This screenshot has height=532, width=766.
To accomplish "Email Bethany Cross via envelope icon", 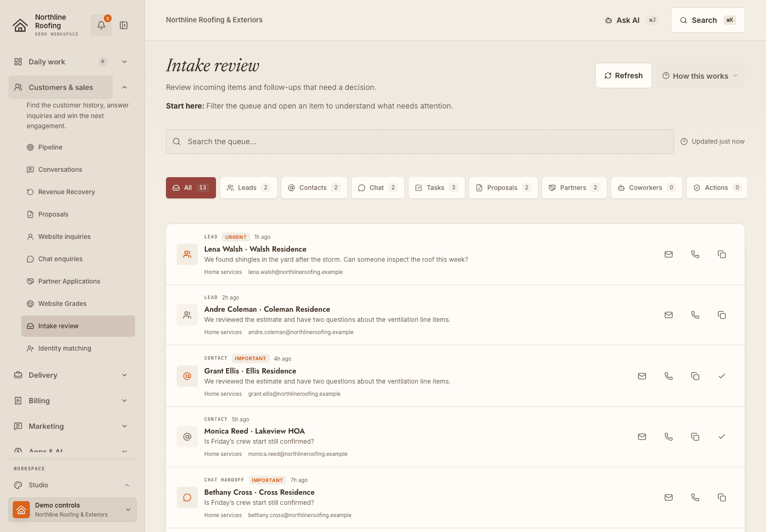I will [x=669, y=497].
